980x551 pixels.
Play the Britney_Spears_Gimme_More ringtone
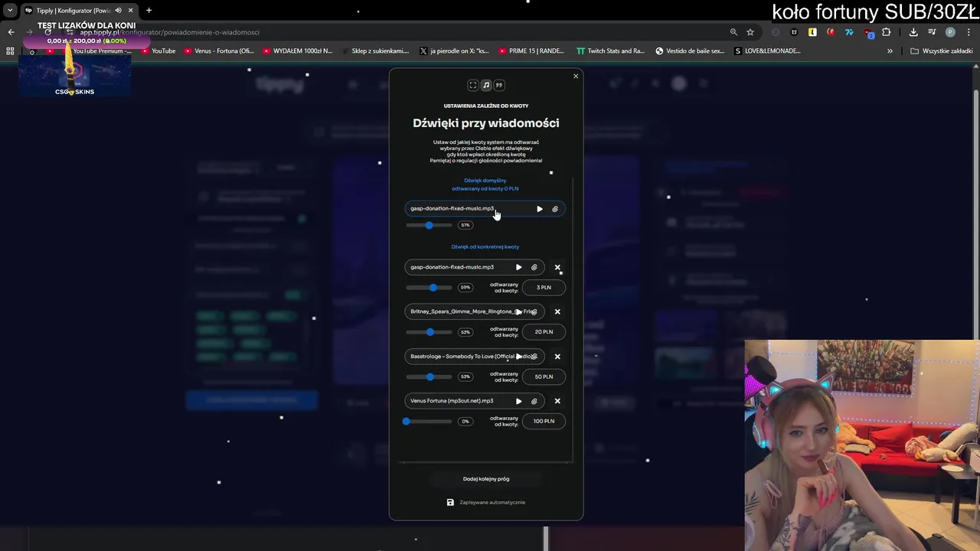(x=518, y=311)
